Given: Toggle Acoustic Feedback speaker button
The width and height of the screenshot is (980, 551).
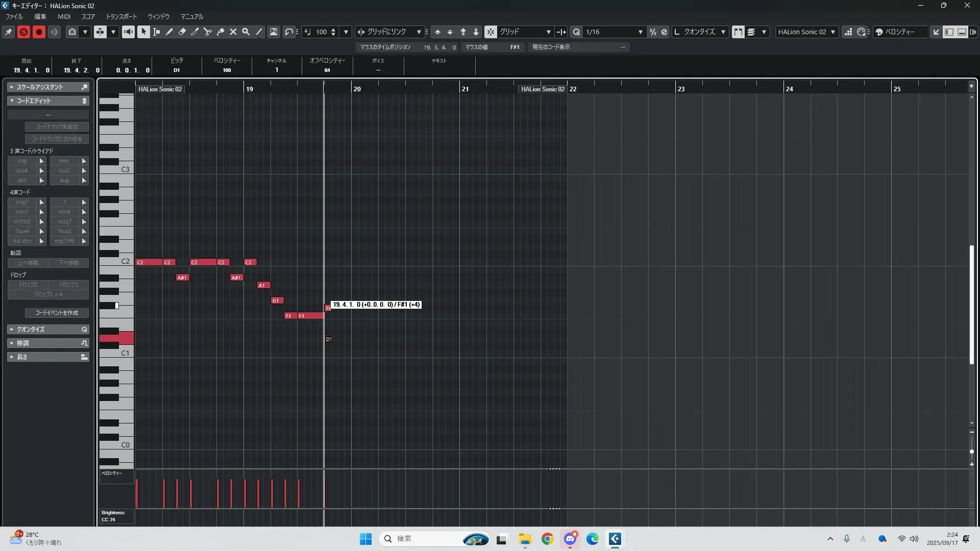Looking at the screenshot, I should [128, 32].
